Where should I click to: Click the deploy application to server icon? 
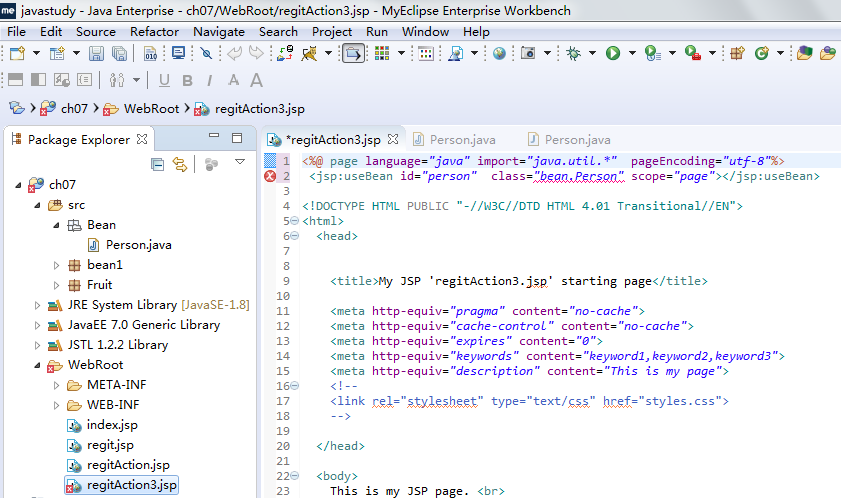click(285, 53)
